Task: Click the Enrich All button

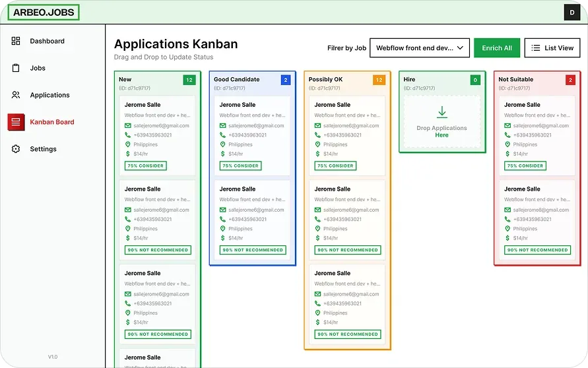Action: click(497, 48)
